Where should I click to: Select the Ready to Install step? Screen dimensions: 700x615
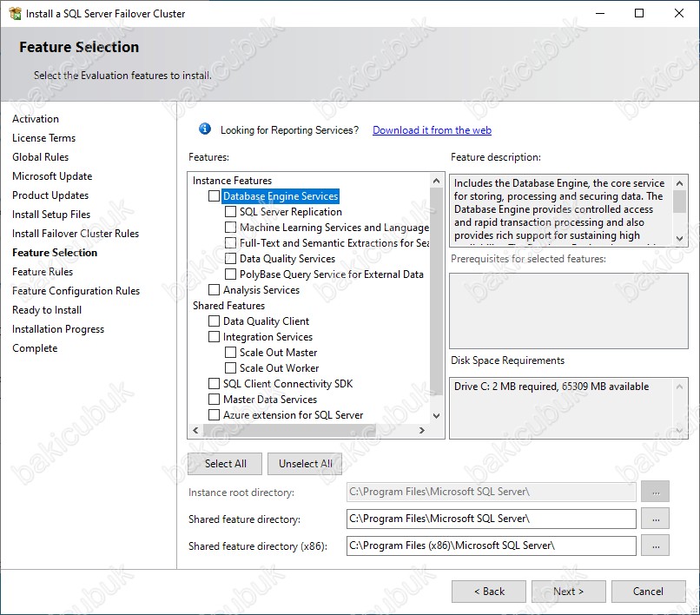(x=47, y=310)
